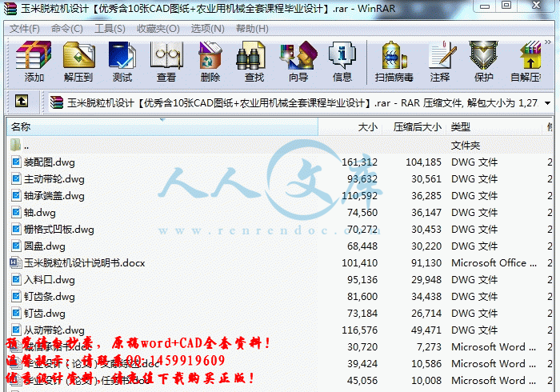Click the up-one-level folder arrow icon
Image resolution: width=560 pixels, height=392 pixels.
click(x=22, y=102)
